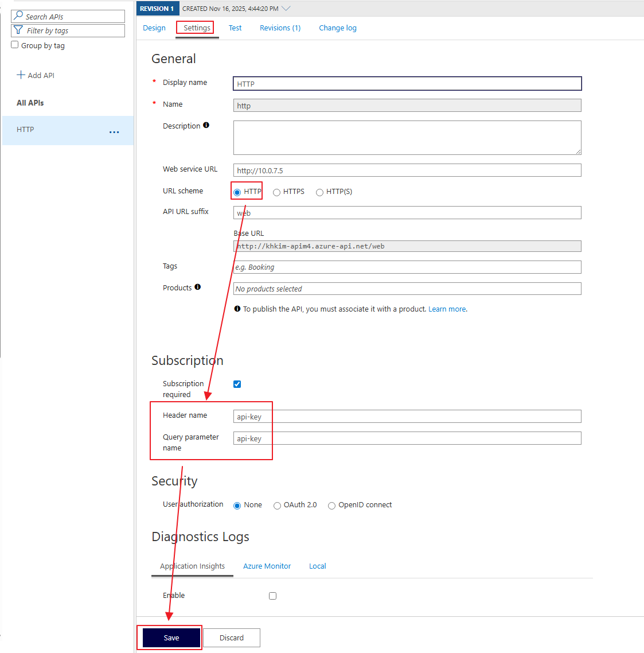Open the Design tab
This screenshot has width=644, height=653.
pyautogui.click(x=154, y=28)
